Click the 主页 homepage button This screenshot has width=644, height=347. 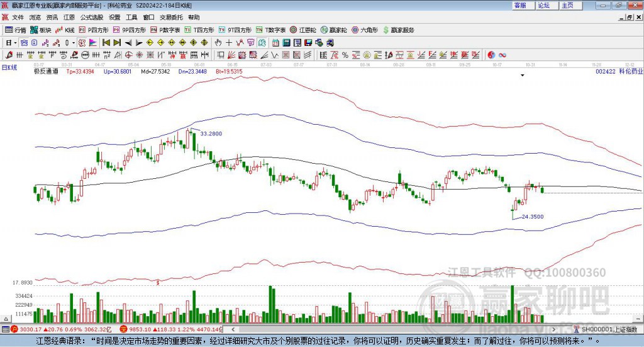571,5
